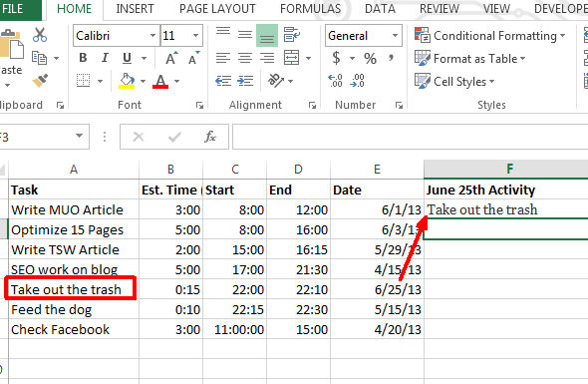
Task: Open the Merge & Center dropdown arrow
Action: (308, 58)
